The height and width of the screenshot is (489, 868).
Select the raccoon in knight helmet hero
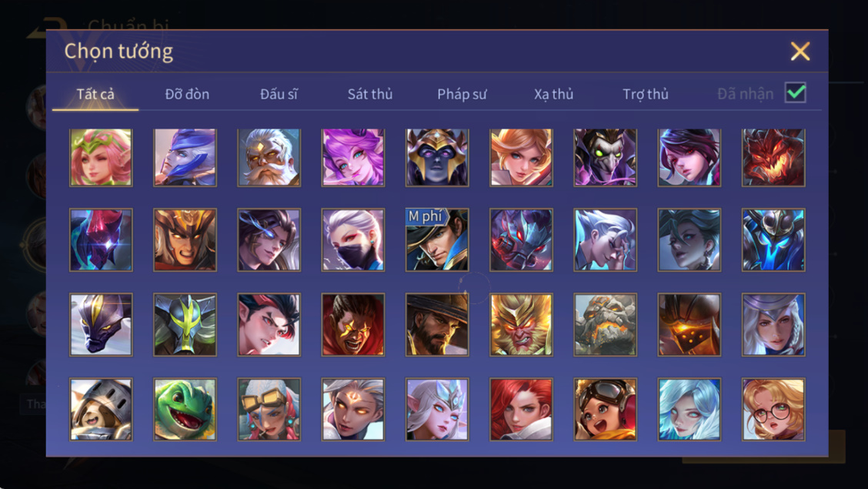[x=101, y=409]
